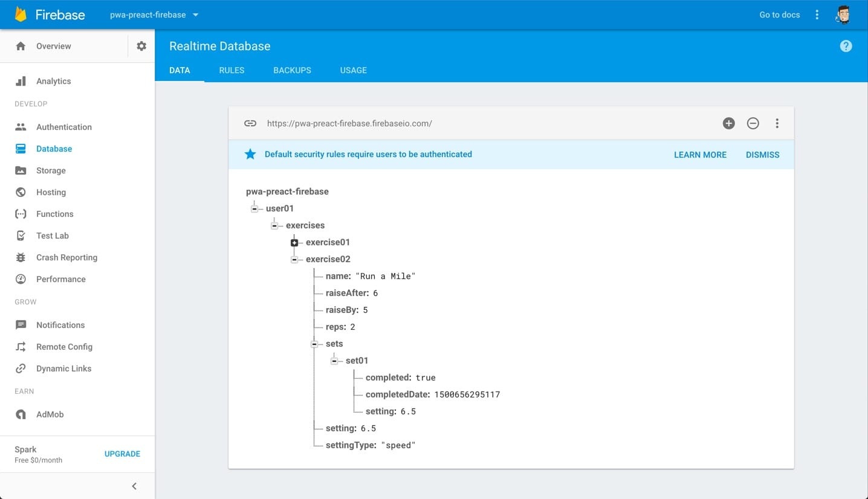Click the Authentication people icon

(21, 127)
